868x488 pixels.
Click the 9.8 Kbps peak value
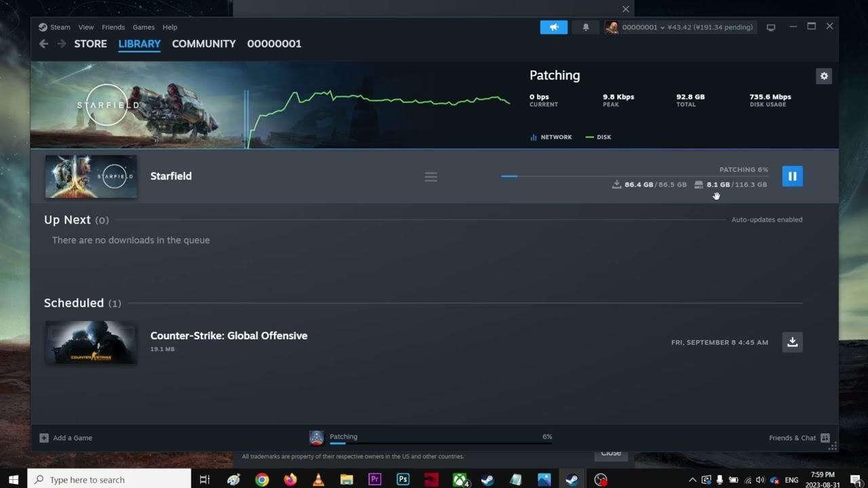coord(618,97)
